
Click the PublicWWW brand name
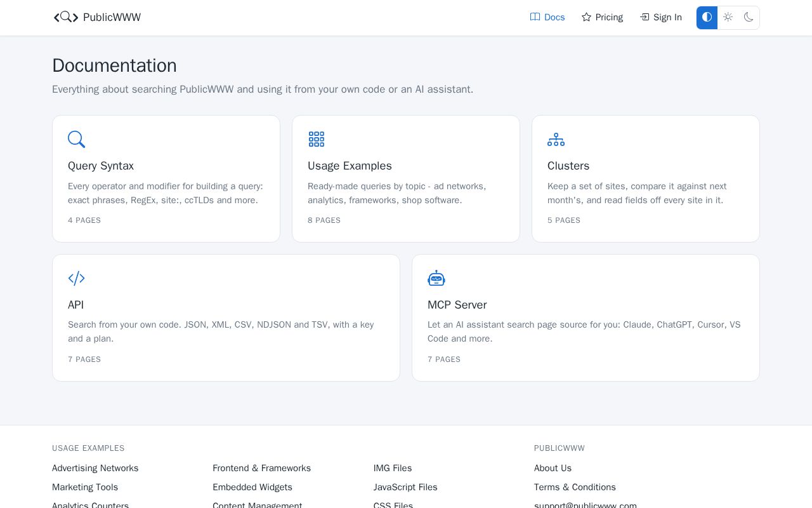tap(112, 17)
